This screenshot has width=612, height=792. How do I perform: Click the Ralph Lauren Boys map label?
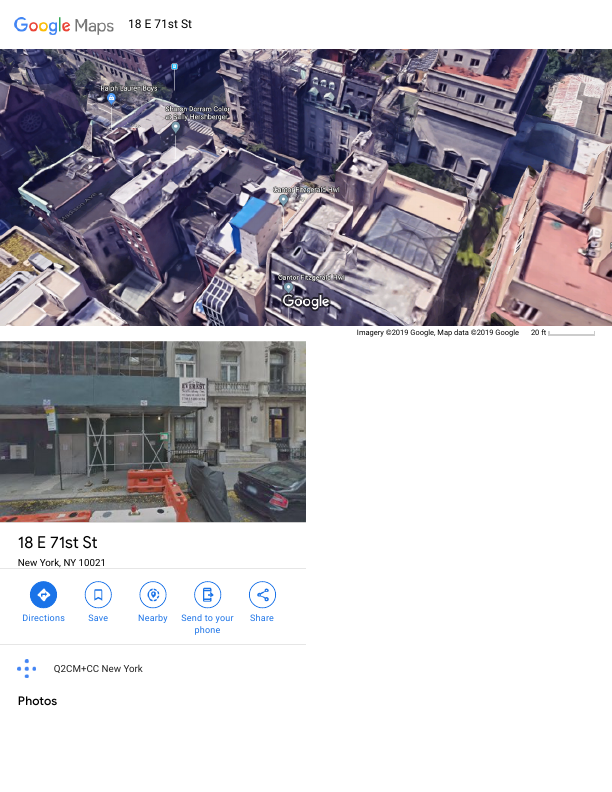click(129, 88)
